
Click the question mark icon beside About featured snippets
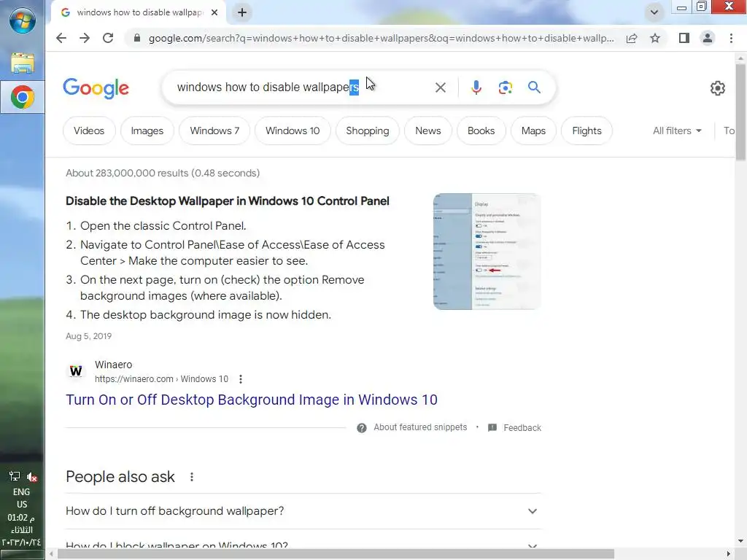tap(362, 428)
